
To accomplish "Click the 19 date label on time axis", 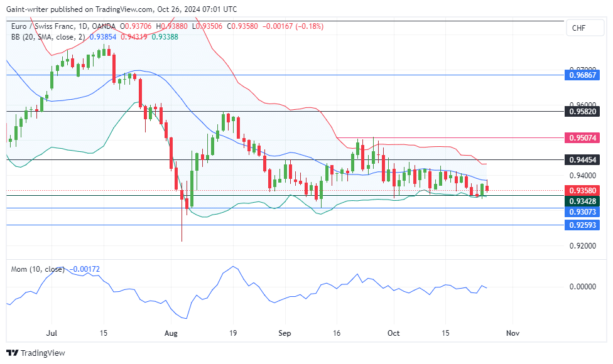I will point(233,333).
